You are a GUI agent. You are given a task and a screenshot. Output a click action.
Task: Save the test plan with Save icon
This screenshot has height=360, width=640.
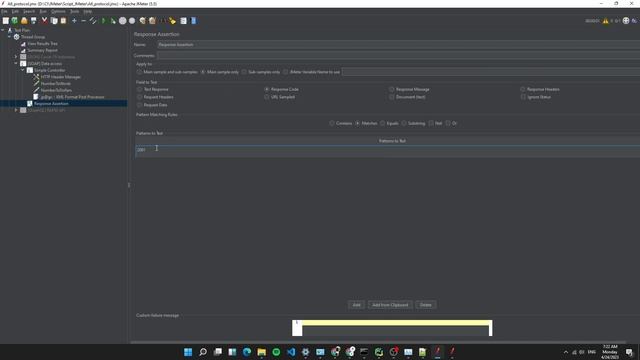tap(33, 20)
